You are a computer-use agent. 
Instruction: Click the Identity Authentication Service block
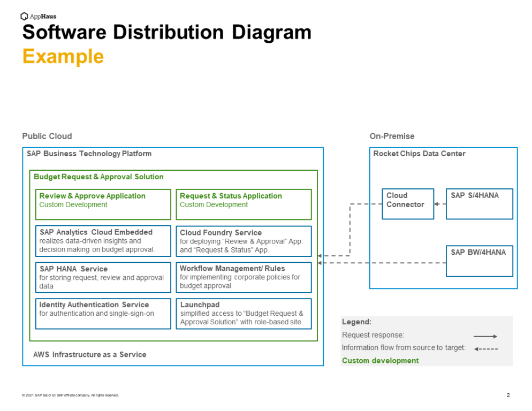(x=102, y=314)
